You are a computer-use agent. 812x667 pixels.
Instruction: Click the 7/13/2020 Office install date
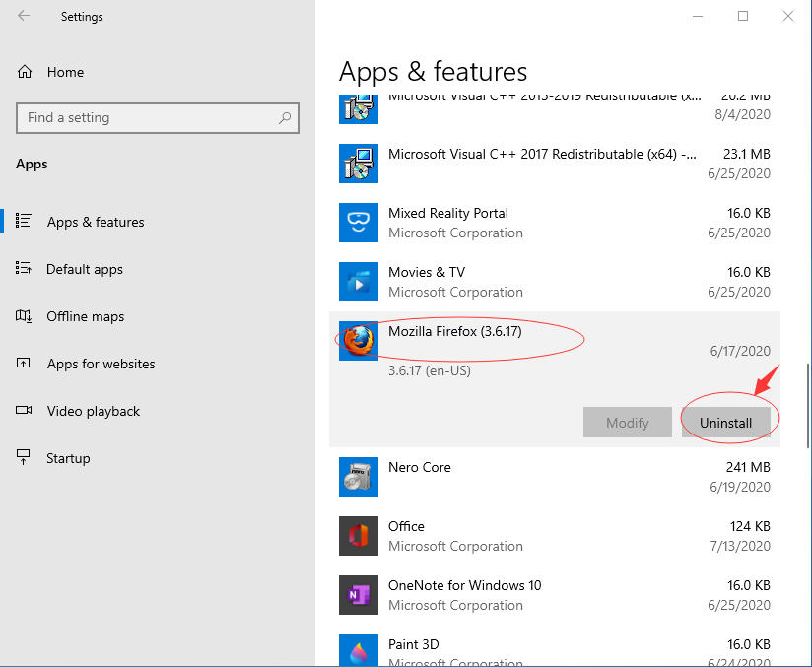click(x=740, y=546)
